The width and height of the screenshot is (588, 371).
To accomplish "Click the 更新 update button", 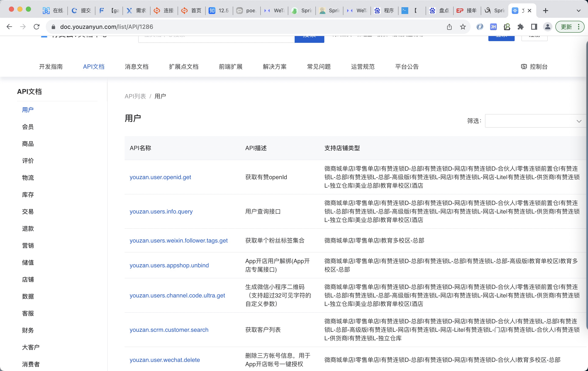I will pos(566,27).
